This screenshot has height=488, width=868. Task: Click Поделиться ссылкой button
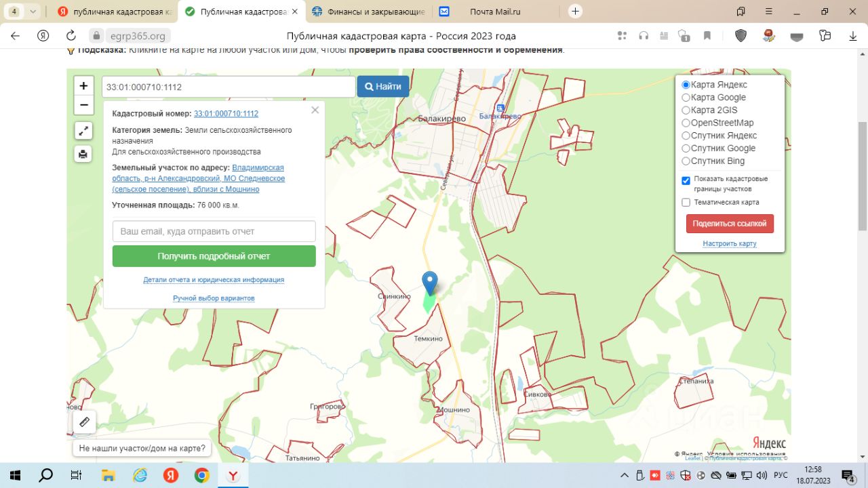[x=730, y=224]
